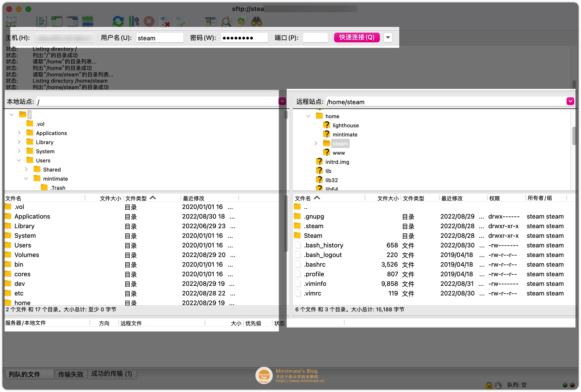This screenshot has width=581, height=392.
Task: Open quick connect history dropdown arrow
Action: tap(388, 37)
